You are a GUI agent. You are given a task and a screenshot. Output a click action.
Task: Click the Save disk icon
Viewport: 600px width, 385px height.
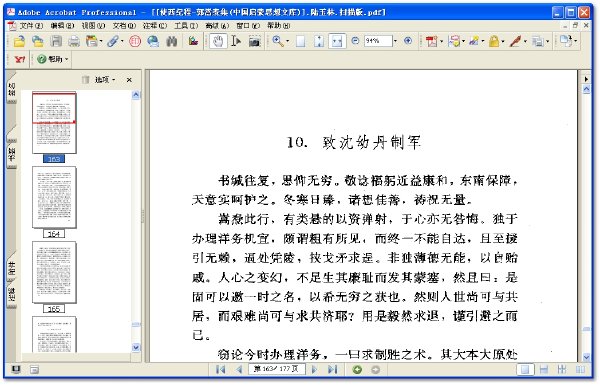pos(56,41)
